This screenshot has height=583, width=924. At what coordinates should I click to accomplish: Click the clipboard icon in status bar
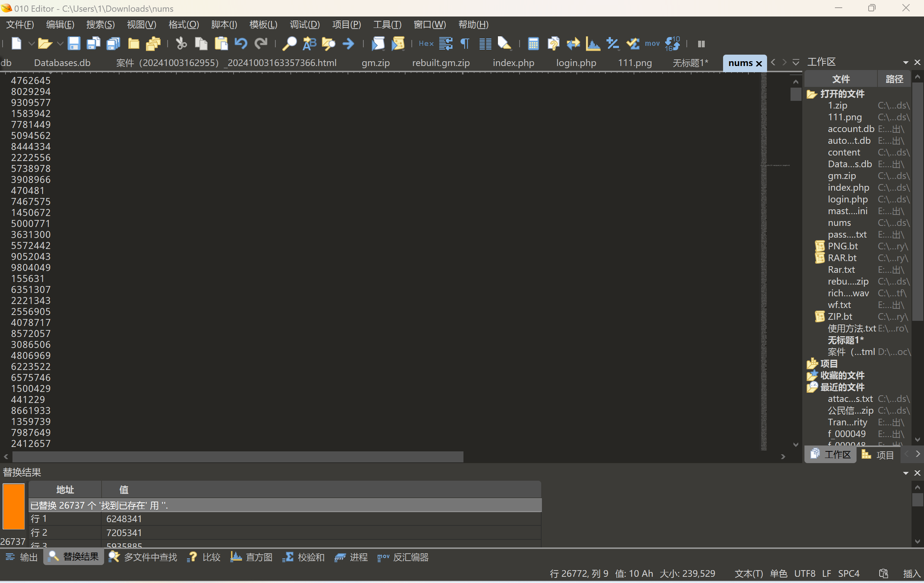(883, 573)
